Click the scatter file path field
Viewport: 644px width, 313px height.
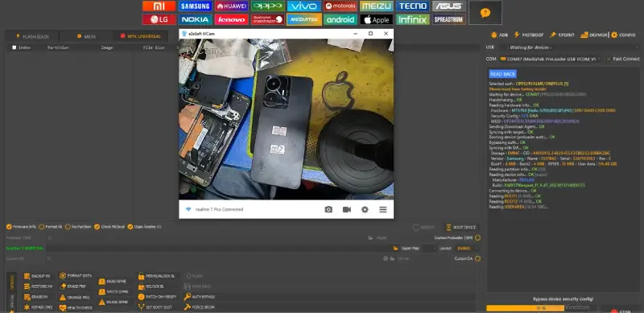click(x=217, y=248)
